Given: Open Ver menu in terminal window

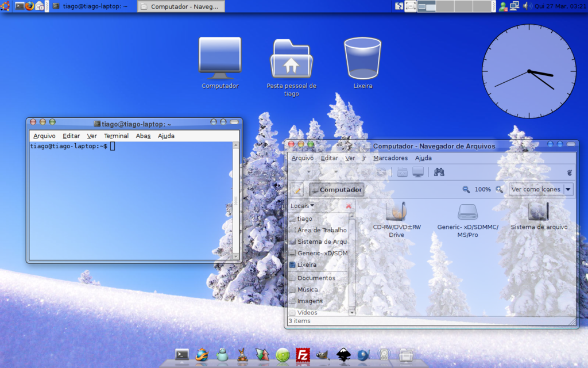Looking at the screenshot, I should pyautogui.click(x=92, y=136).
